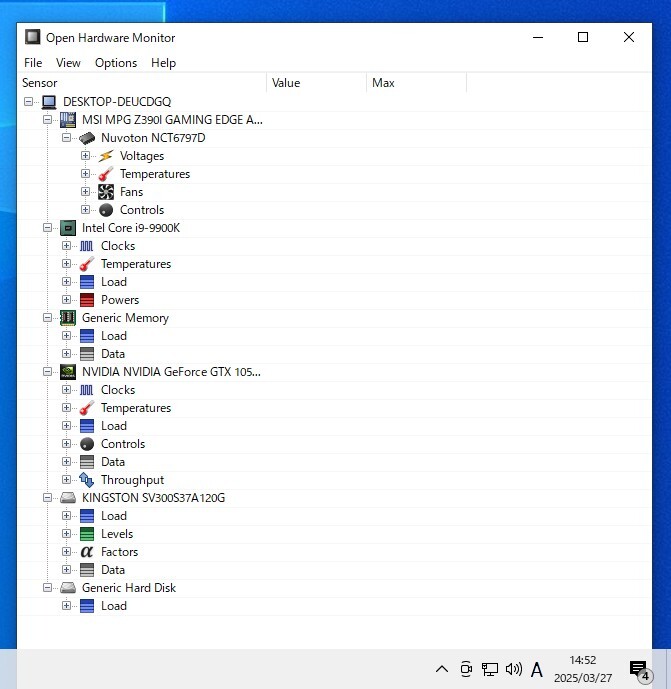Image resolution: width=671 pixels, height=689 pixels.
Task: Click the Throughput arrows icon
Action: point(87,480)
